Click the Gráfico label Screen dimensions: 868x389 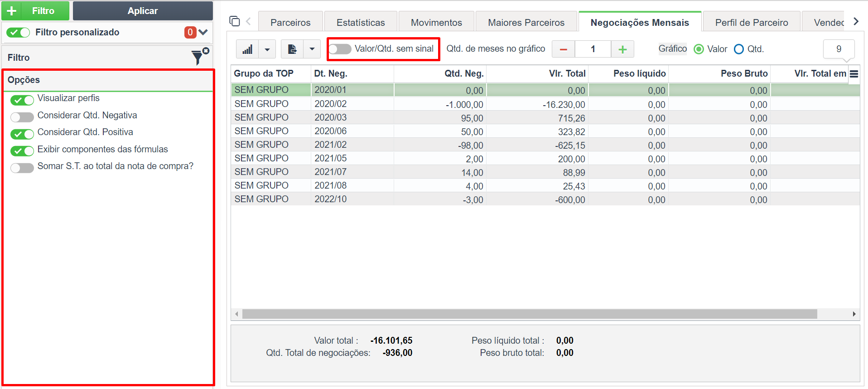coord(672,49)
